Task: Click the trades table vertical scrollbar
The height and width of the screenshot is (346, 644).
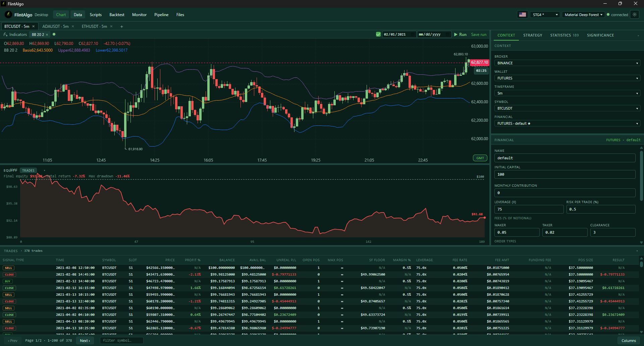Action: click(x=641, y=264)
